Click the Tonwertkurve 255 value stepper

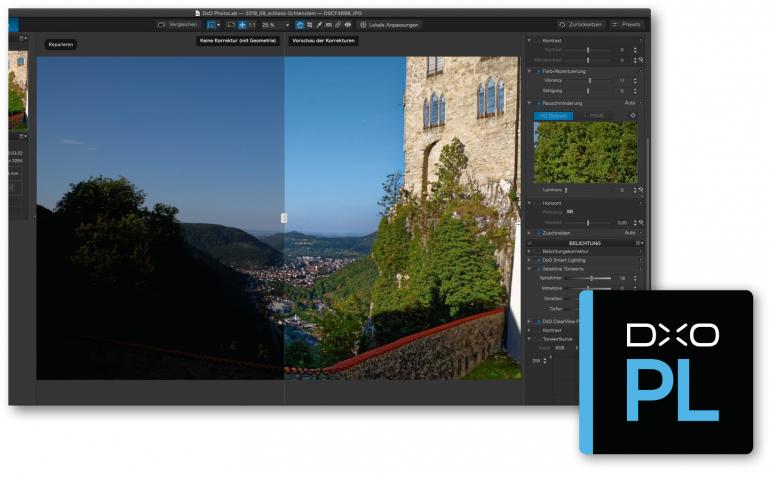click(545, 361)
